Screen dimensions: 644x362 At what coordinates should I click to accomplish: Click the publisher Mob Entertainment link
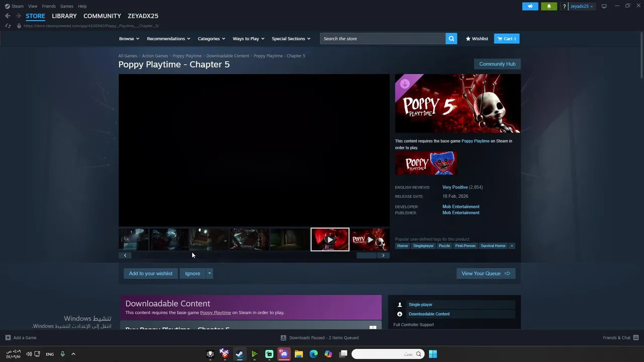pyautogui.click(x=461, y=213)
